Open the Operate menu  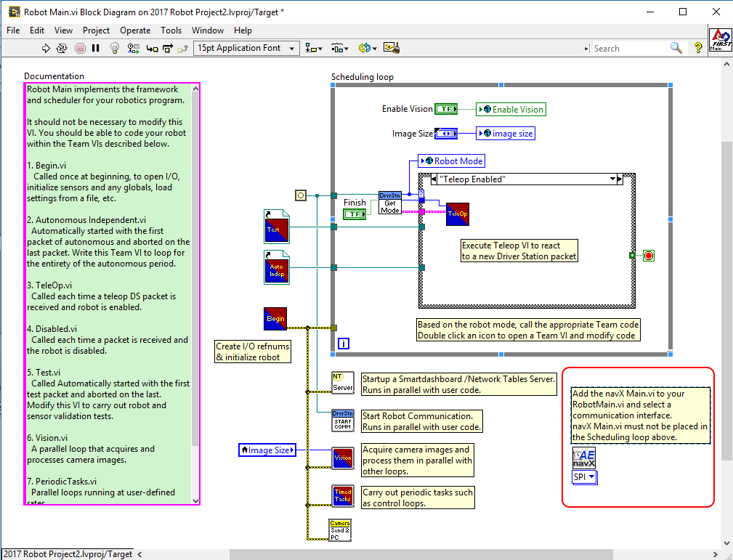135,31
